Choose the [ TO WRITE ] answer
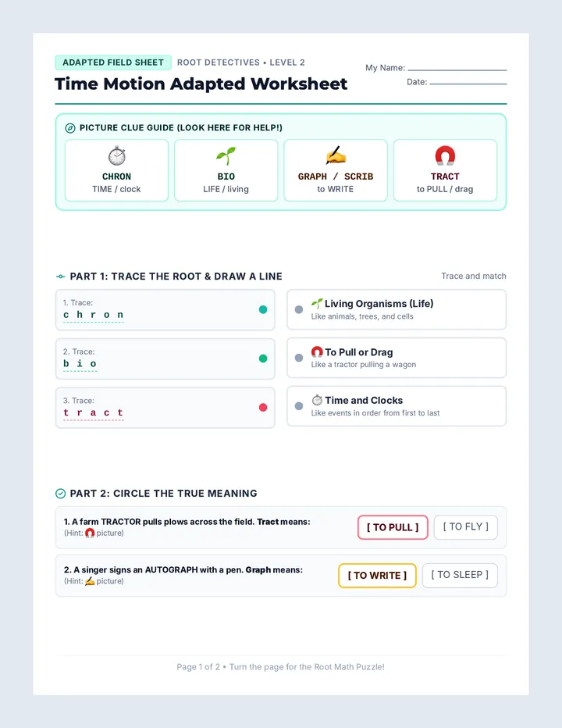562x728 pixels. click(377, 576)
